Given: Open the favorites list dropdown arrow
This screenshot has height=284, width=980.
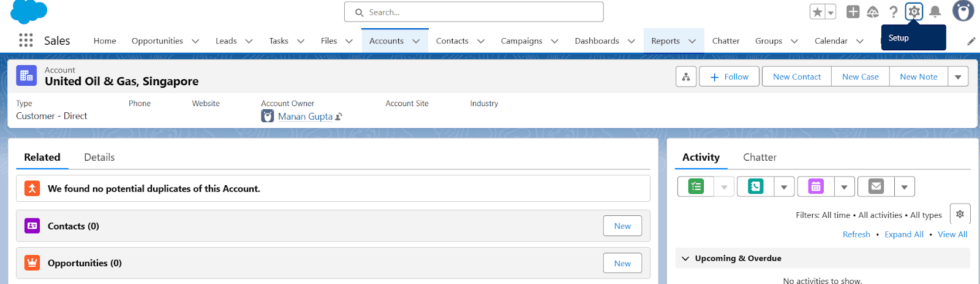Looking at the screenshot, I should (x=831, y=12).
